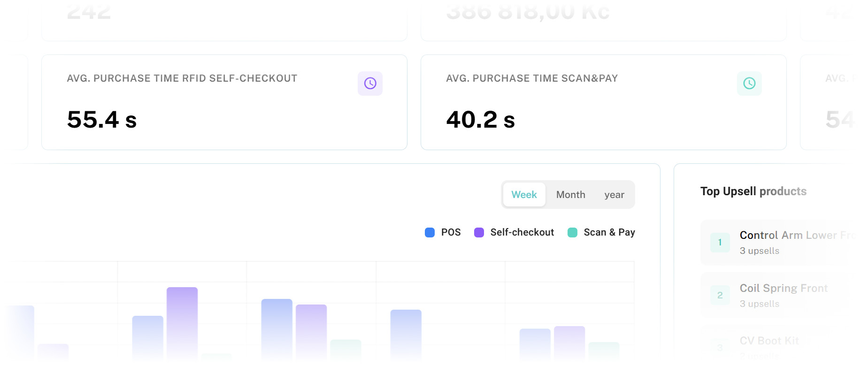Toggle the Self-checkout legend purple swatch
Viewport: 868px width, 366px height.
pos(479,232)
